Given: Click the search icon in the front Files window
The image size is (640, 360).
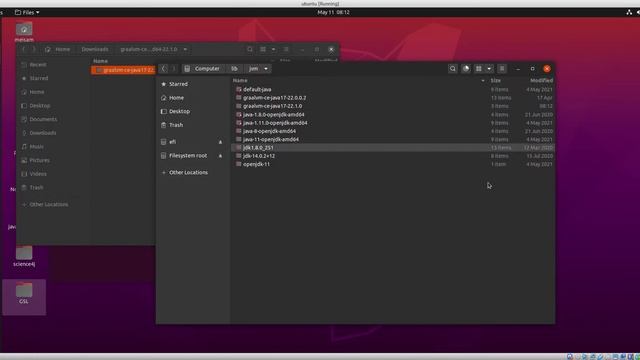Looking at the screenshot, I should 453,69.
